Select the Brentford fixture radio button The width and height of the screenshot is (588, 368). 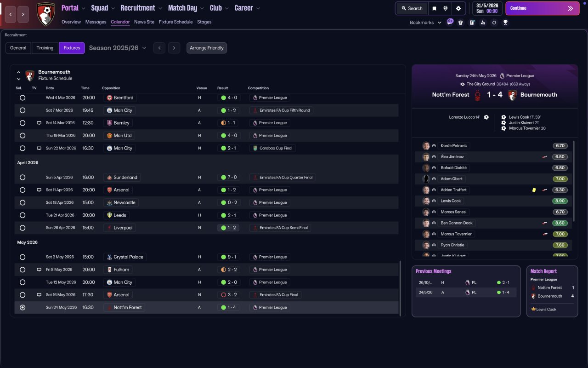click(x=23, y=98)
